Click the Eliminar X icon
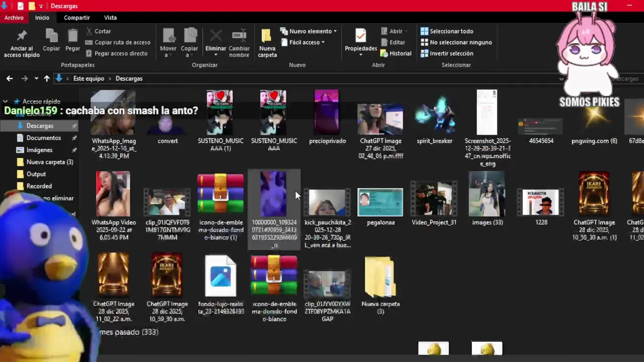 (216, 36)
